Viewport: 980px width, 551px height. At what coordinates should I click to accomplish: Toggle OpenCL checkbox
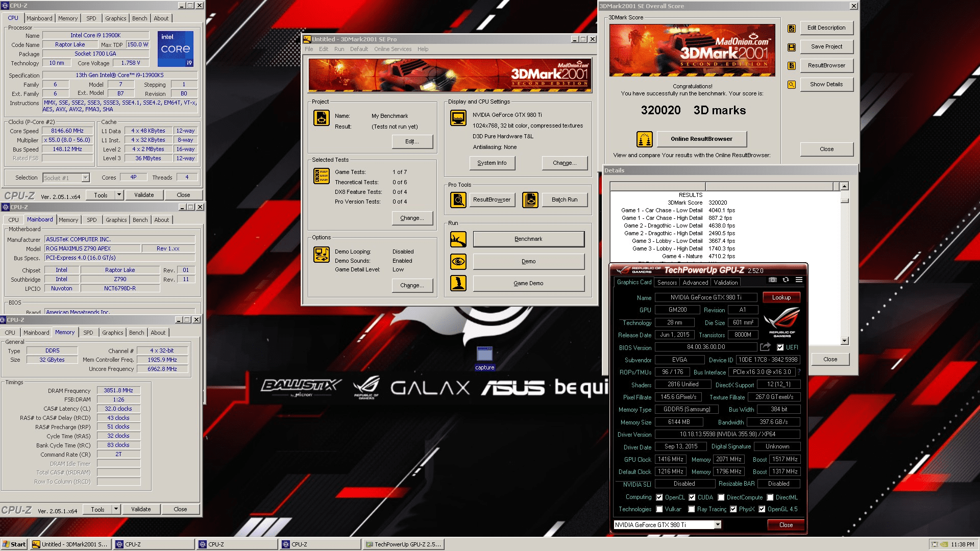tap(659, 497)
